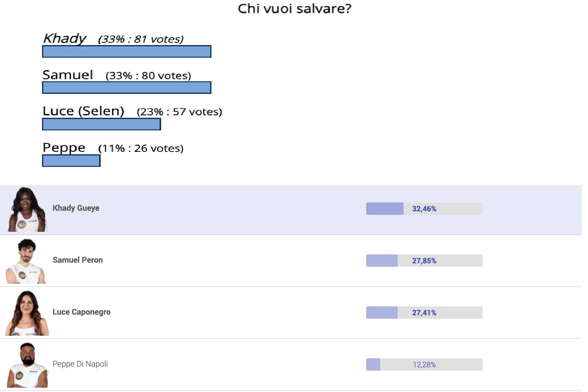Viewport: 588px width, 392px height.
Task: Click the Peppe poll option name
Action: [x=64, y=148]
